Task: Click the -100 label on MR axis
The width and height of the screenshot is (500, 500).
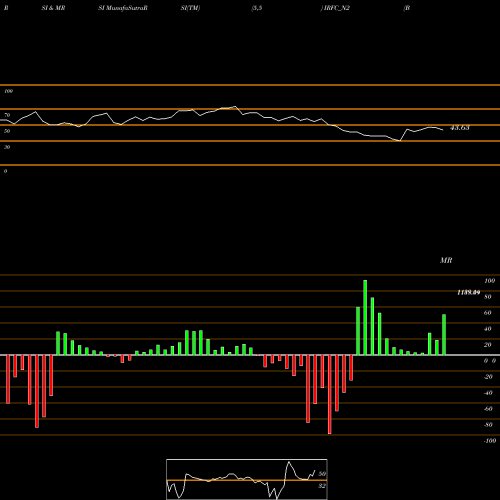Action: click(x=490, y=441)
